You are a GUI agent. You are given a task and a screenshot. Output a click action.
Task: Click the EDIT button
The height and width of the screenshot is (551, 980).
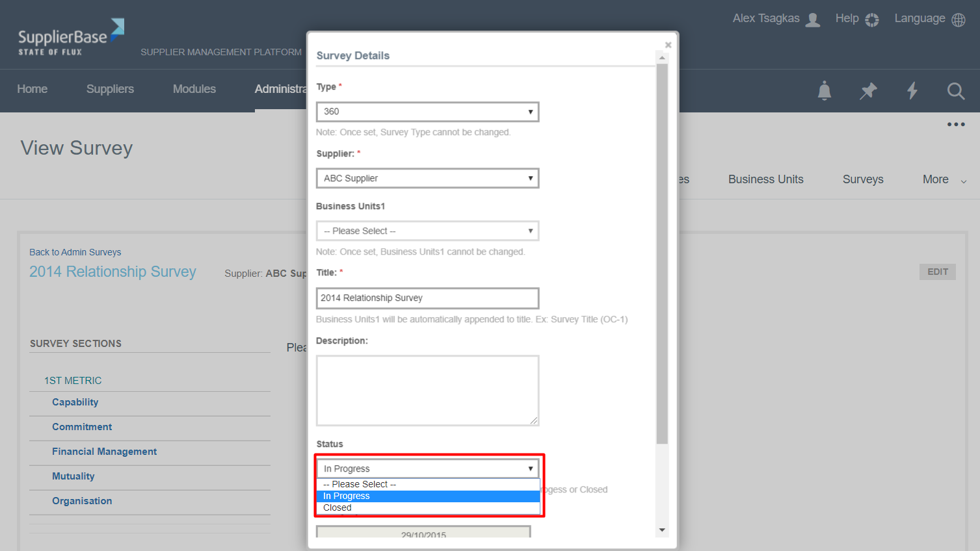tap(937, 272)
